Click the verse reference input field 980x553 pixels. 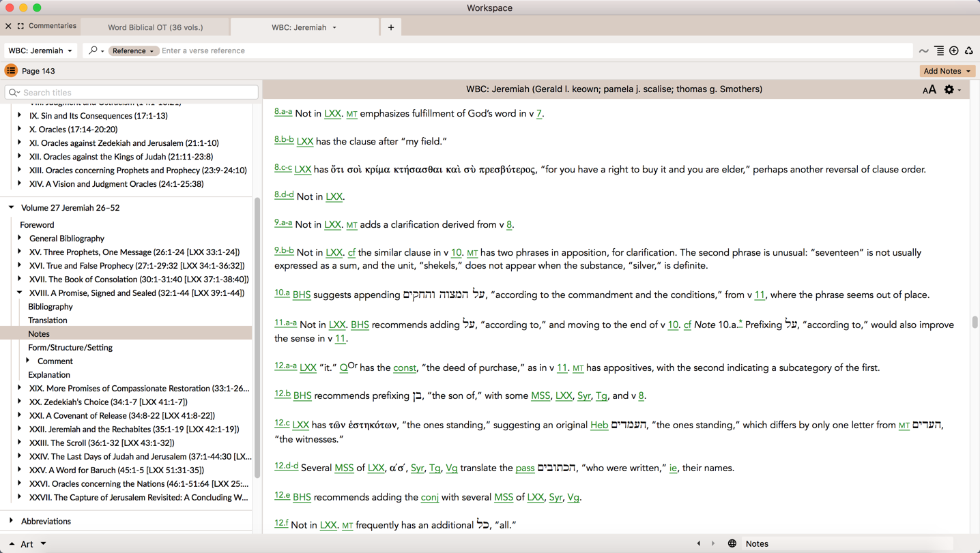[536, 51]
